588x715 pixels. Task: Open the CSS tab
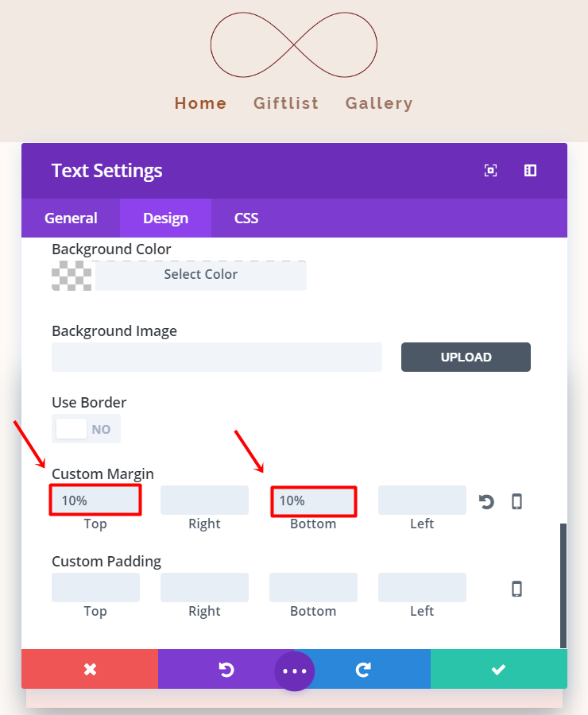[x=246, y=218]
